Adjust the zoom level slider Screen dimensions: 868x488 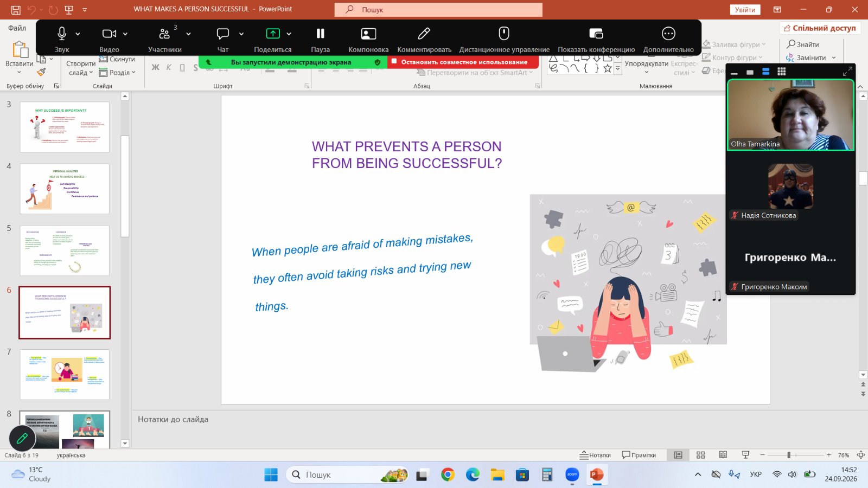pyautogui.click(x=789, y=455)
